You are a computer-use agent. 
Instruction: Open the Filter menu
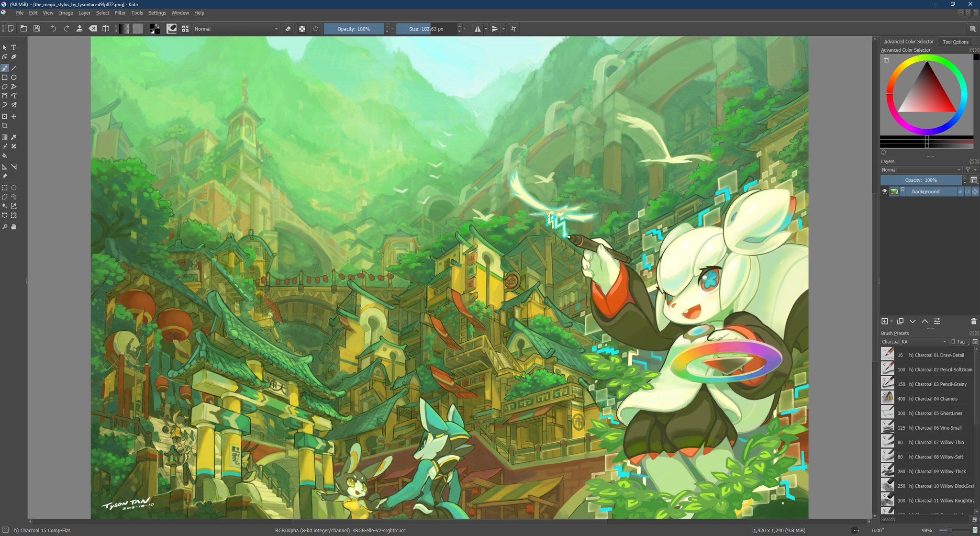coord(120,13)
